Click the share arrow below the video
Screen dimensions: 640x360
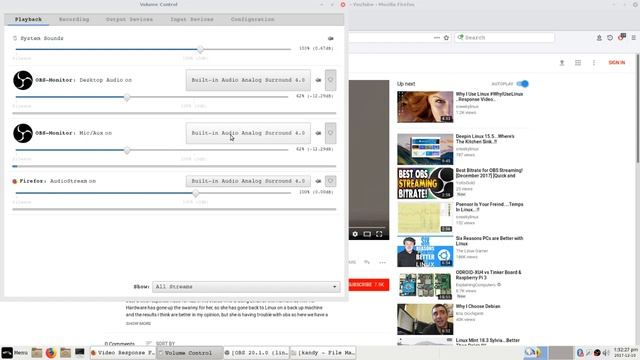367,262
